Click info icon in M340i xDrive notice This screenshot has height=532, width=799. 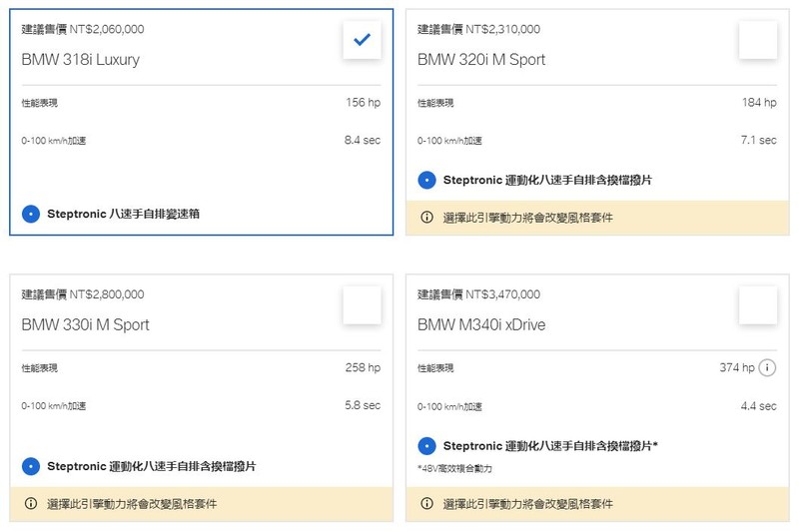426,503
